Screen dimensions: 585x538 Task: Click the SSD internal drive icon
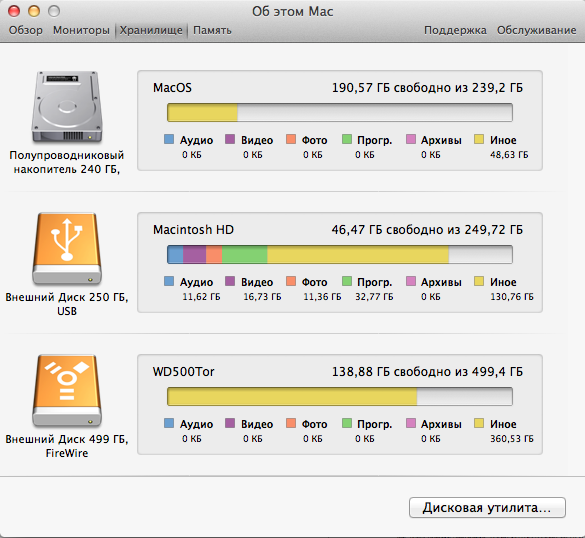(x=67, y=107)
